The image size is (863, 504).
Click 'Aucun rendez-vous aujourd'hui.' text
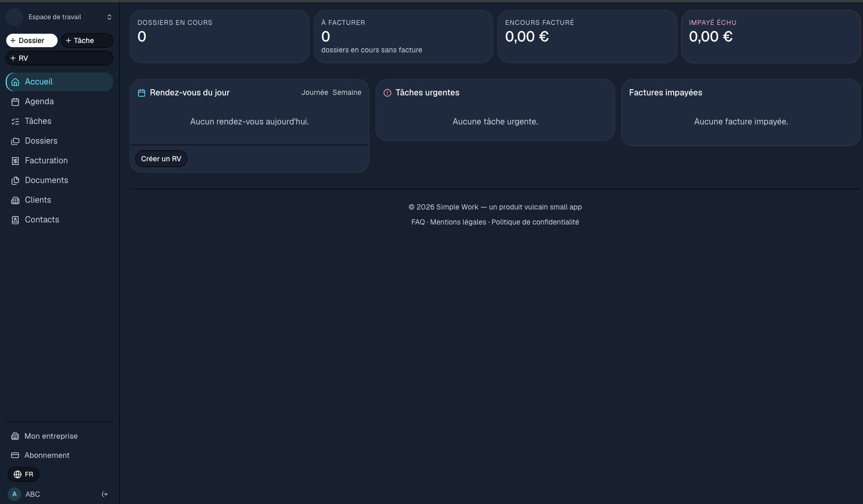tap(249, 121)
